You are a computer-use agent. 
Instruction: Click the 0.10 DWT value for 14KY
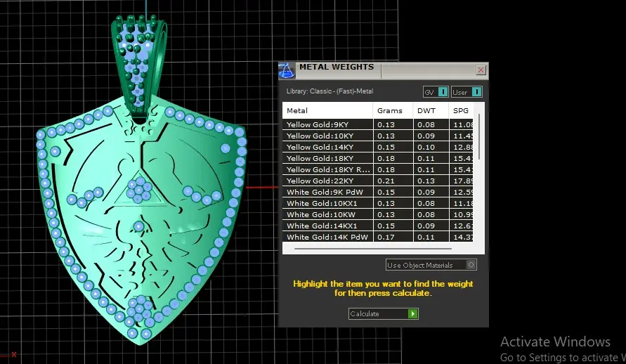(x=426, y=147)
